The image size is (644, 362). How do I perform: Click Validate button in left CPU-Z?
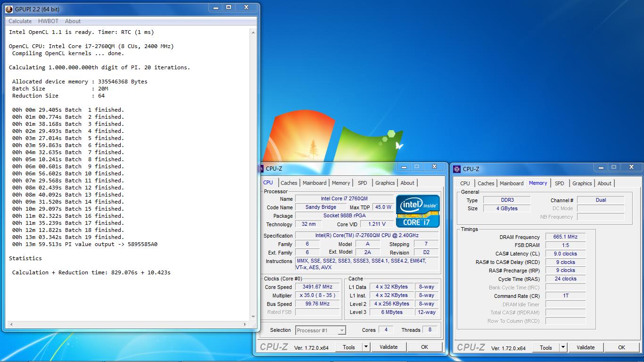point(388,347)
